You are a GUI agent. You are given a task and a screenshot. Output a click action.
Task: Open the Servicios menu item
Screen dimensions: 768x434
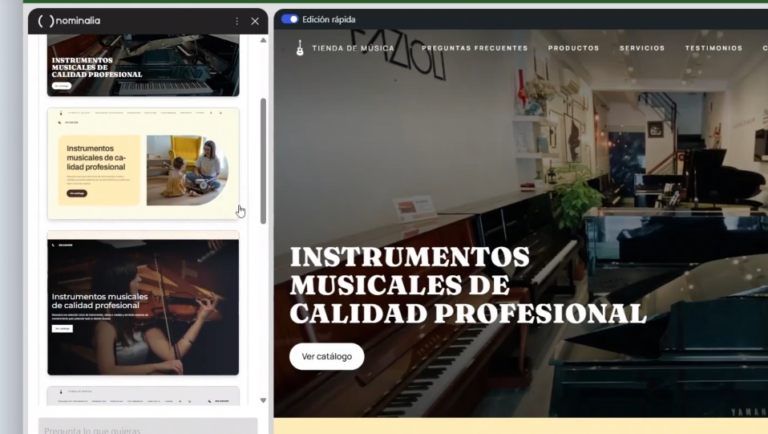click(x=642, y=48)
